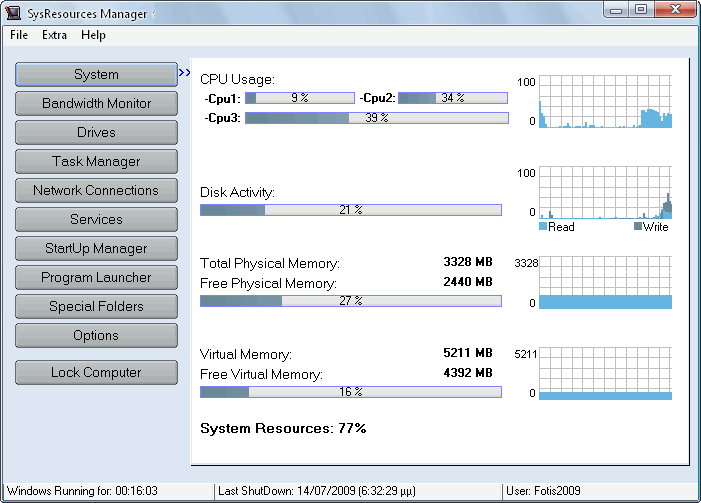Image resolution: width=701 pixels, height=503 pixels.
Task: Click the 'Free Virtual Memory:' label
Action: click(261, 374)
